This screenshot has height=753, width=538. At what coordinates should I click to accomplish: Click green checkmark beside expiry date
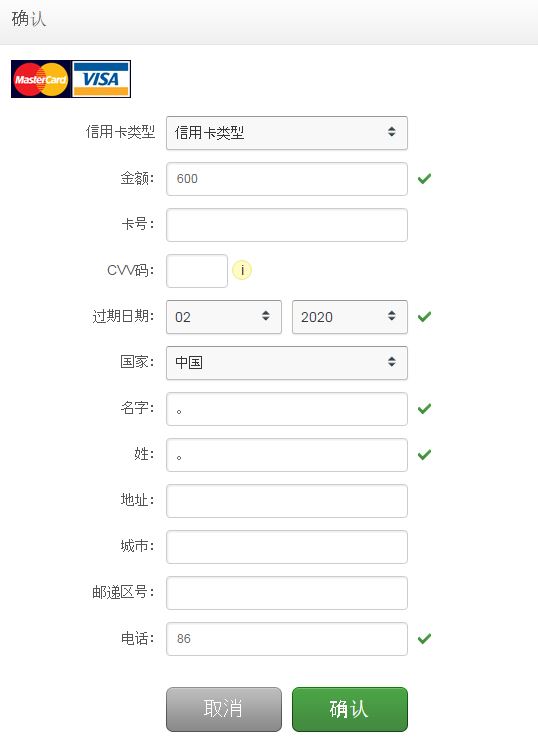tap(424, 317)
